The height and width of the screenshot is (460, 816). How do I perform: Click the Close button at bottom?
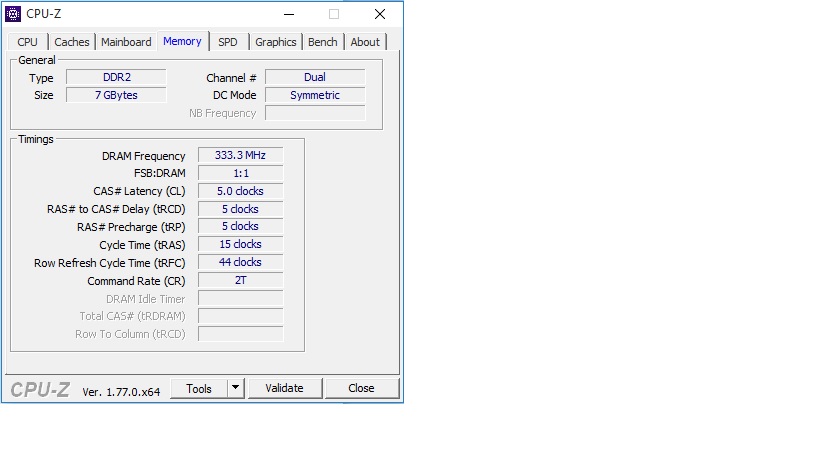(x=361, y=388)
